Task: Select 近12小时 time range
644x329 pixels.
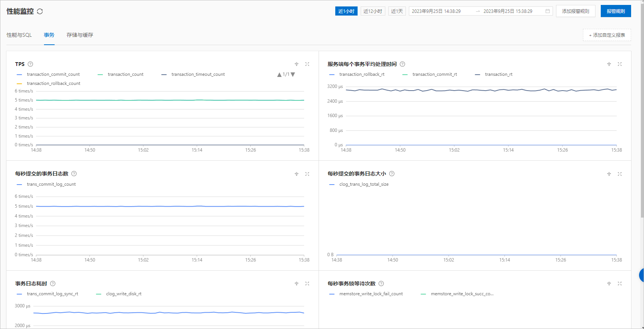Action: pos(373,11)
